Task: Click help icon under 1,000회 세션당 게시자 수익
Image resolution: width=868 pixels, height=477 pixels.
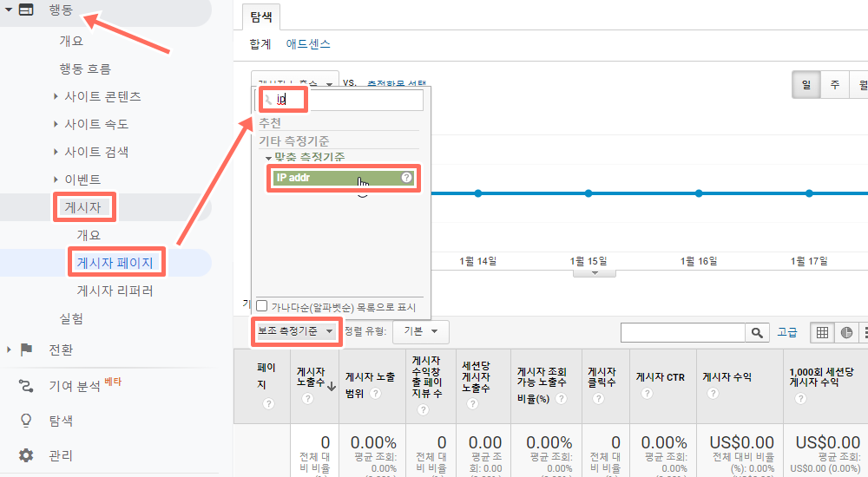Action: (x=800, y=398)
